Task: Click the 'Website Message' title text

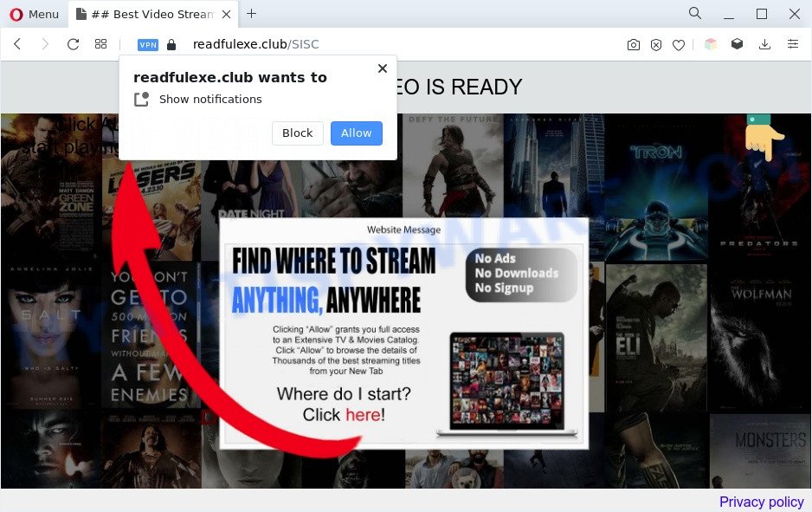Action: coord(404,230)
